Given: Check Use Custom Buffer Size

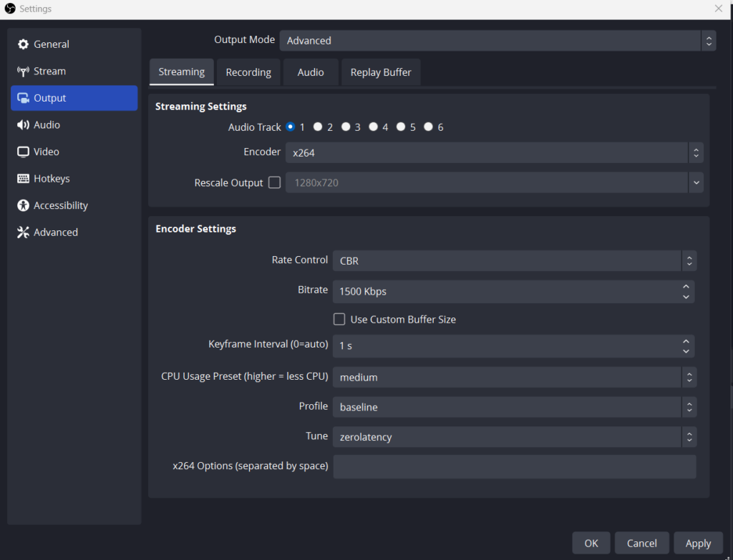Looking at the screenshot, I should (339, 320).
